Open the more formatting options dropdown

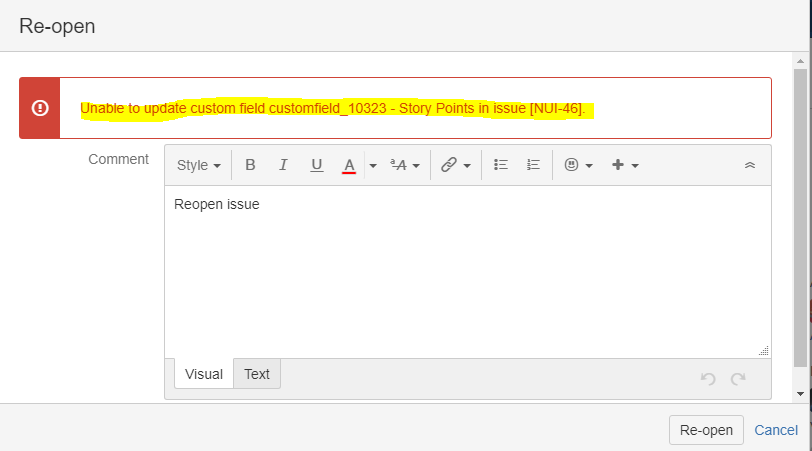405,165
